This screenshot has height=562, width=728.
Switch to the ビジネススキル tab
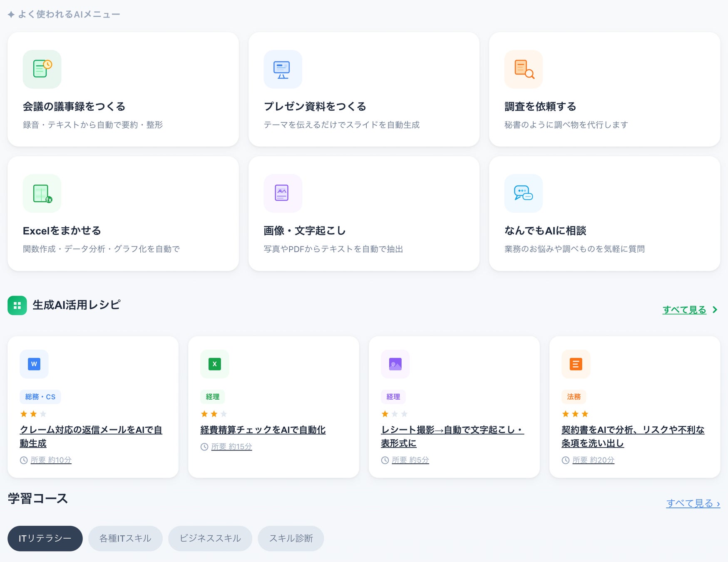click(210, 538)
